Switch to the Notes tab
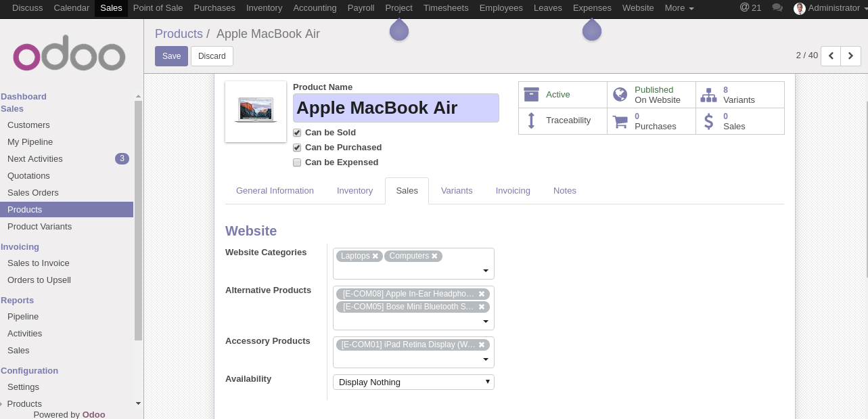Image resolution: width=868 pixels, height=419 pixels. [x=565, y=191]
